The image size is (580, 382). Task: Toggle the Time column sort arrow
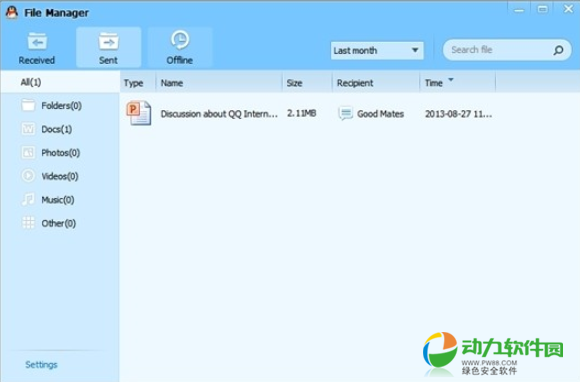(451, 80)
